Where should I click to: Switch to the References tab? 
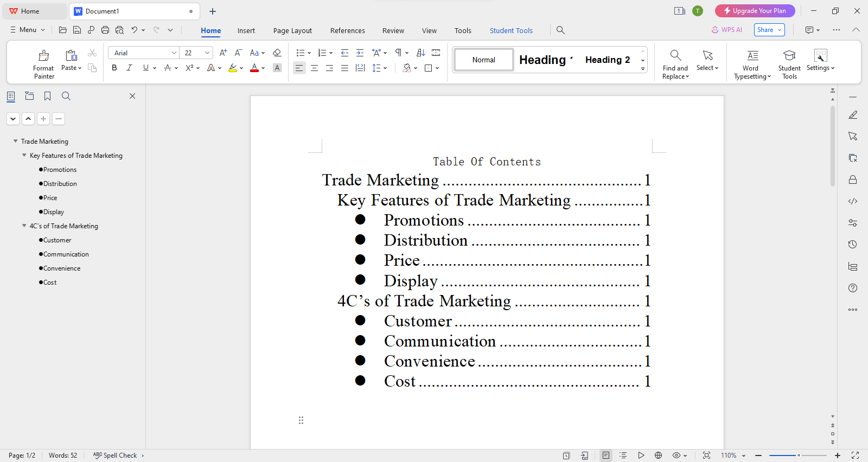tap(347, 30)
